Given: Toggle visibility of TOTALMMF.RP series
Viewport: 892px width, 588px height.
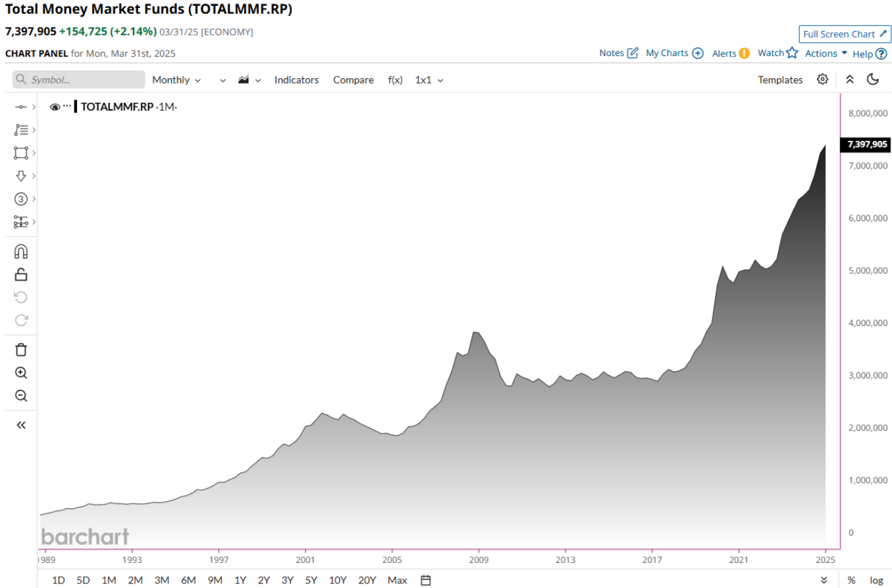Looking at the screenshot, I should tap(55, 107).
